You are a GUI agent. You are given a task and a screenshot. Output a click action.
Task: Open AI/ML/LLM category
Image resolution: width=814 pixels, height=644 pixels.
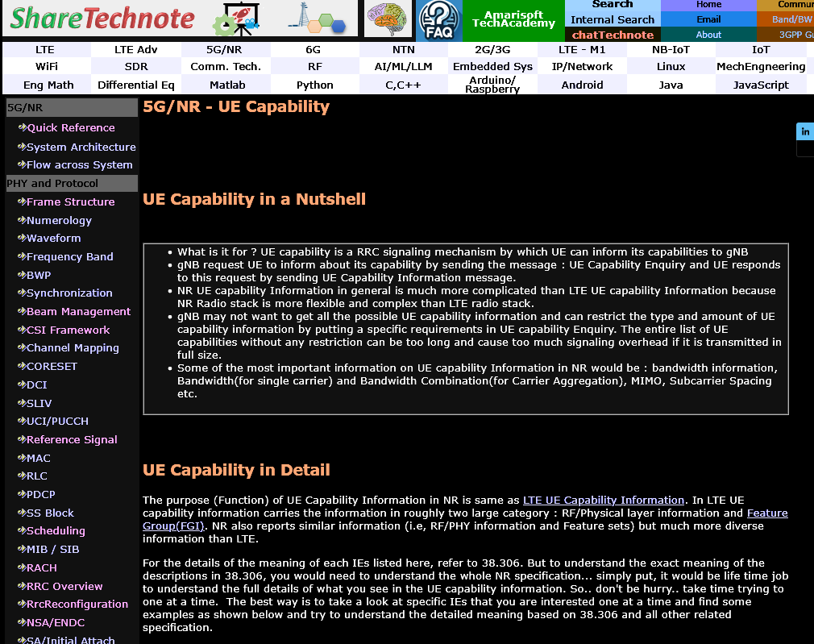coord(403,66)
